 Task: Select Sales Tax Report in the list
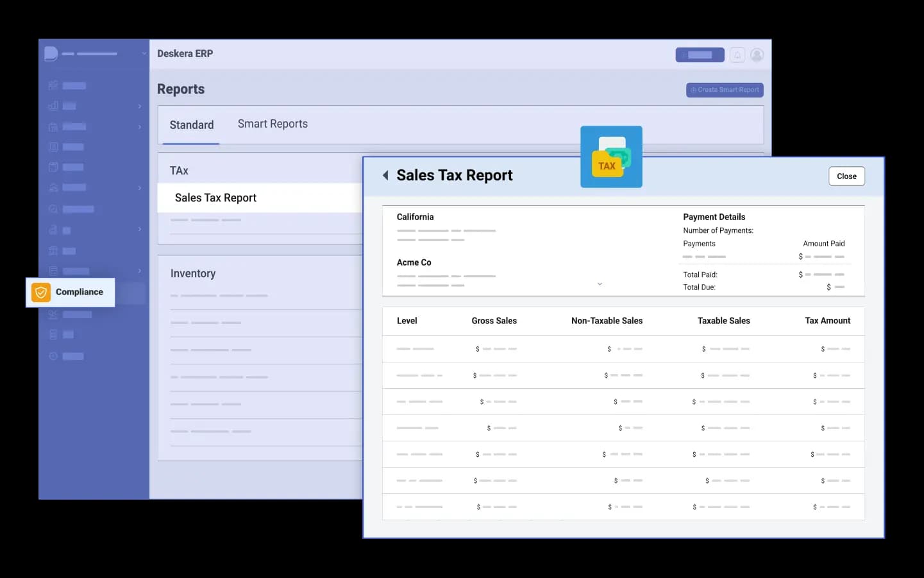click(x=215, y=198)
